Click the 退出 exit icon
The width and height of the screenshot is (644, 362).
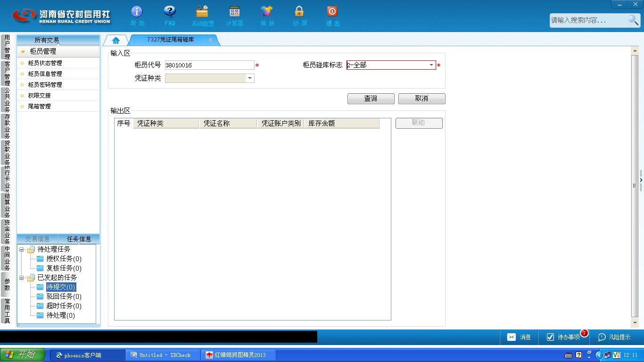click(x=332, y=11)
